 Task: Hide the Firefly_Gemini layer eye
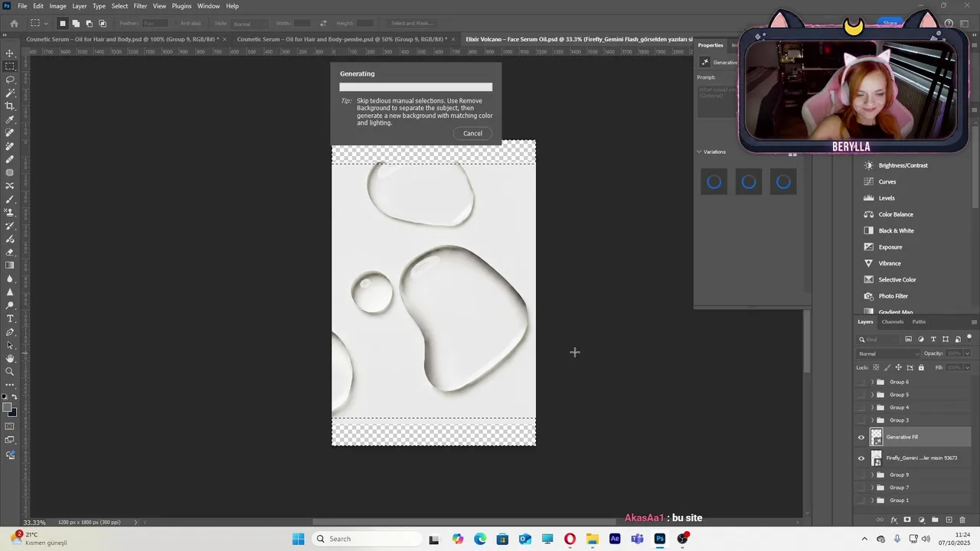(861, 458)
